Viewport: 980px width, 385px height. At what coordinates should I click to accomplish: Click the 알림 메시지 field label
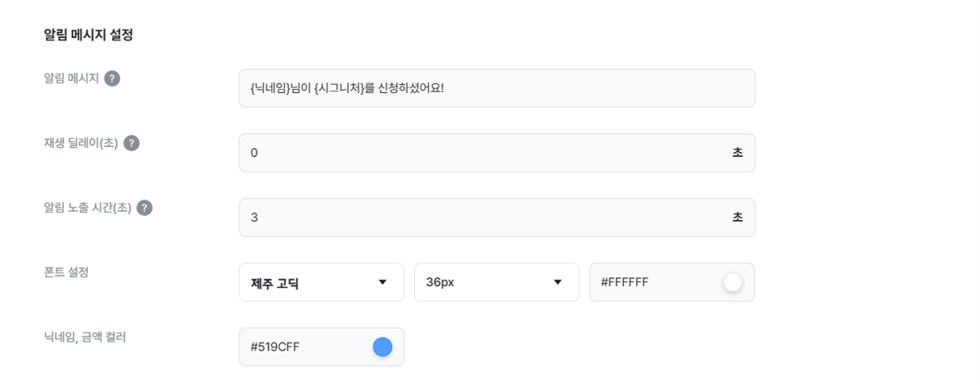tap(71, 78)
